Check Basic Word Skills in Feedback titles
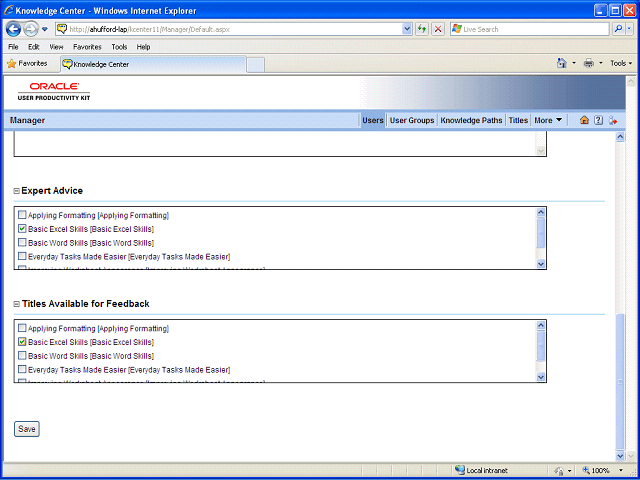This screenshot has width=640, height=480. tap(22, 356)
